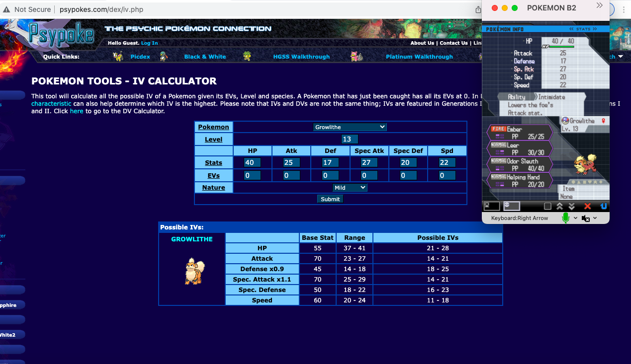Click the EVs row label link
Viewport: 631px width, 364px height.
(x=214, y=176)
